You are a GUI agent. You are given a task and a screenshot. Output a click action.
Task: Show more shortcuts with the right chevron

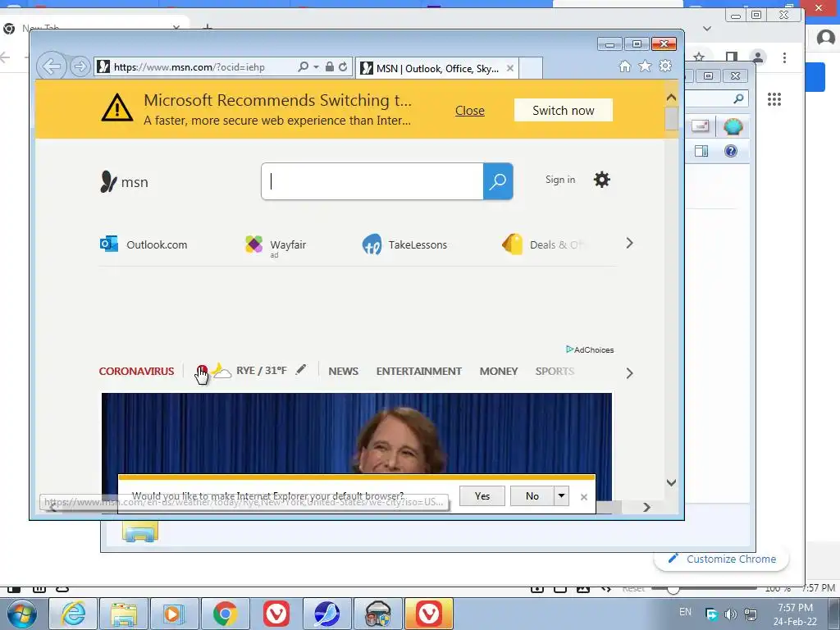tap(629, 243)
